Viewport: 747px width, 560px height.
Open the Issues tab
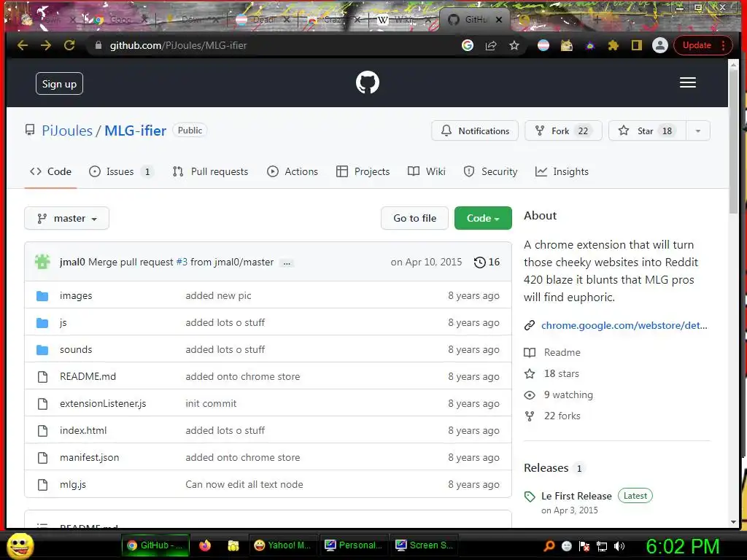point(121,171)
